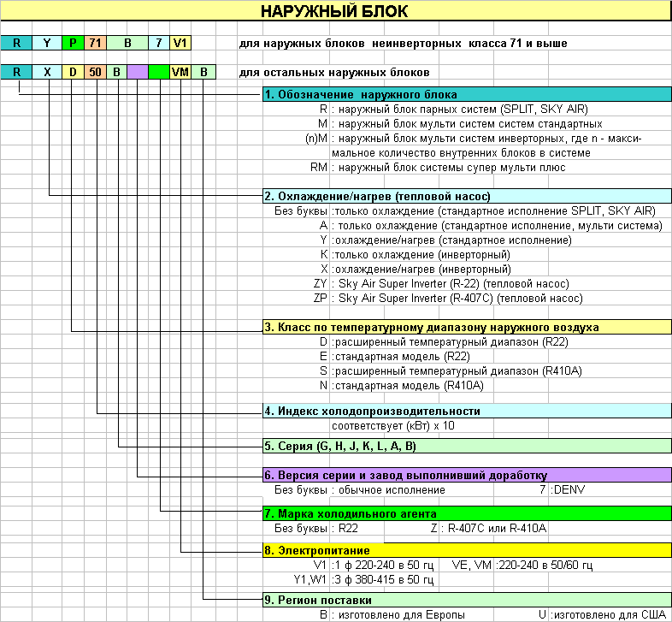Click green header '7. Марка холодильного агента'
This screenshot has height=622, width=672.
(467, 513)
